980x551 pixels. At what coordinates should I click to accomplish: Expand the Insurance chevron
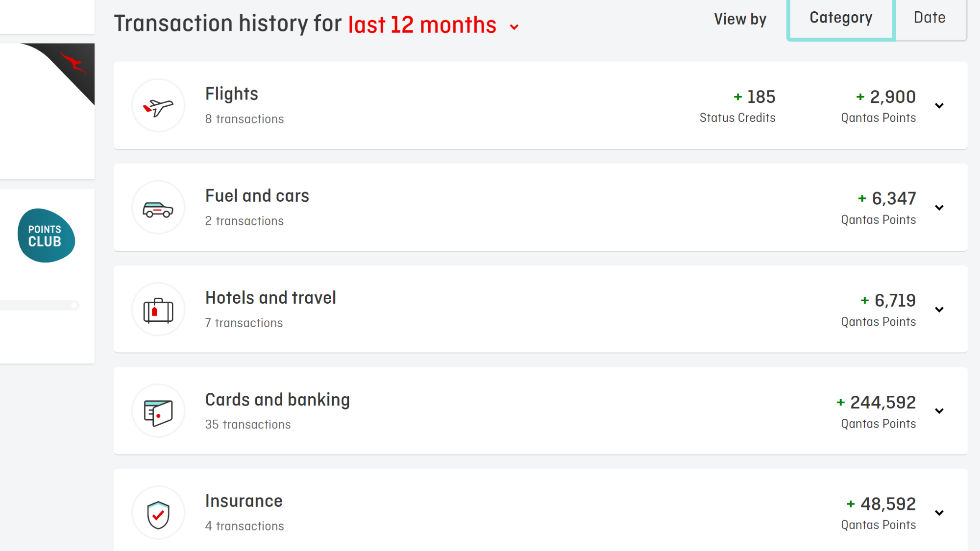tap(939, 513)
